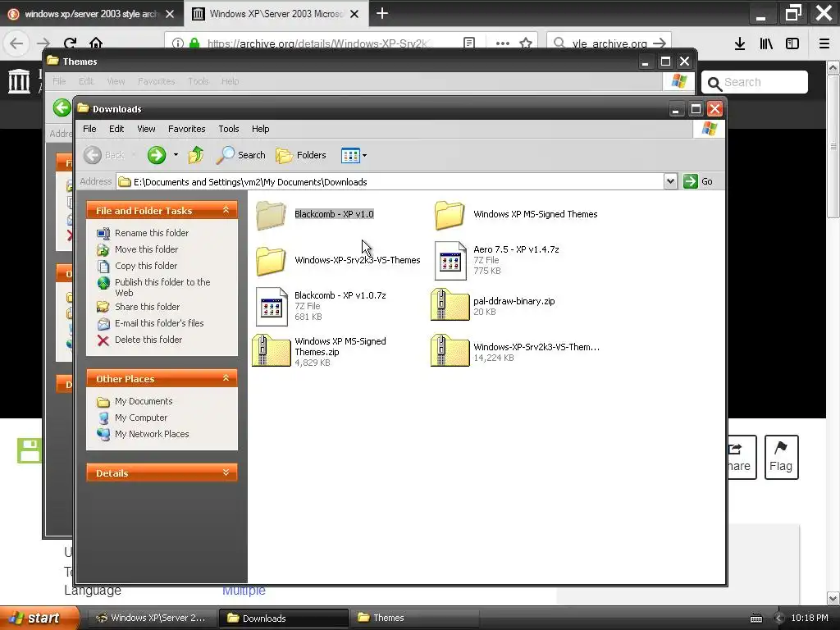This screenshot has width=840, height=630.
Task: Toggle Firefox reader view icon
Action: [x=469, y=43]
